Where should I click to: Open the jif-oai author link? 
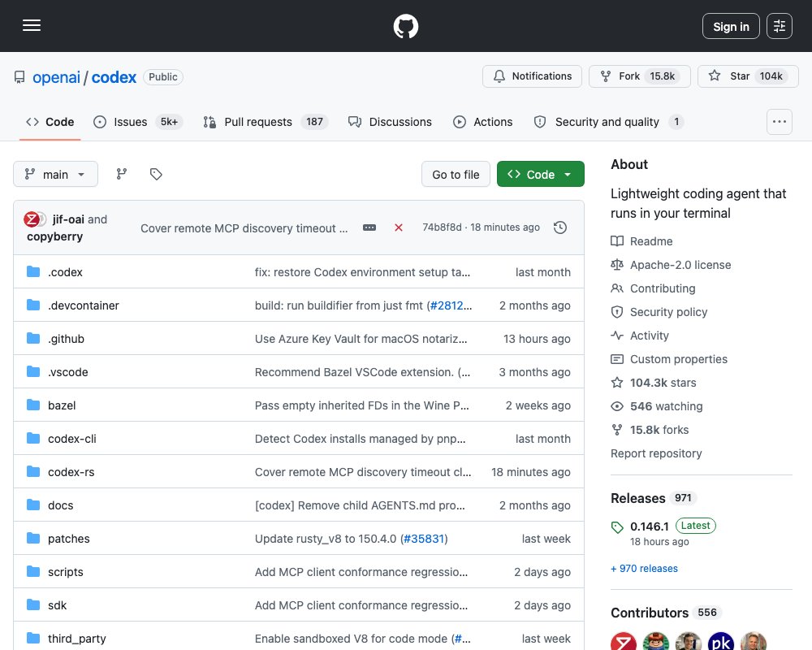[x=68, y=219]
